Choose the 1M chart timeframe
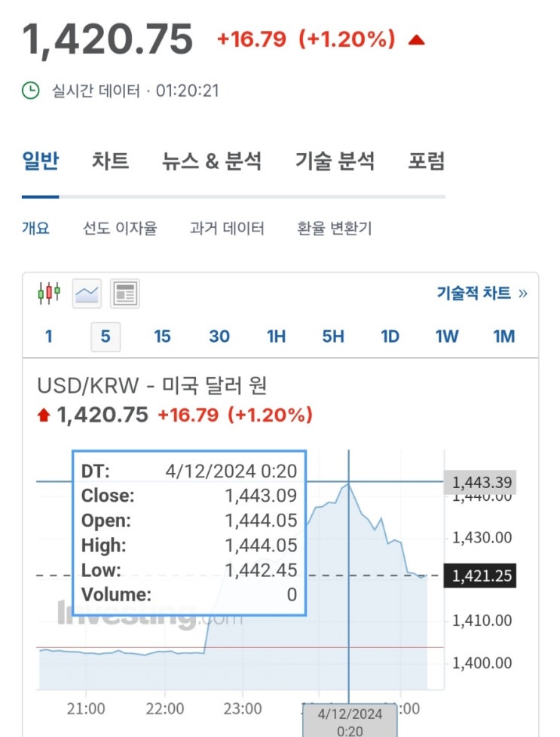Screen dimensions: 560x737 tap(503, 336)
